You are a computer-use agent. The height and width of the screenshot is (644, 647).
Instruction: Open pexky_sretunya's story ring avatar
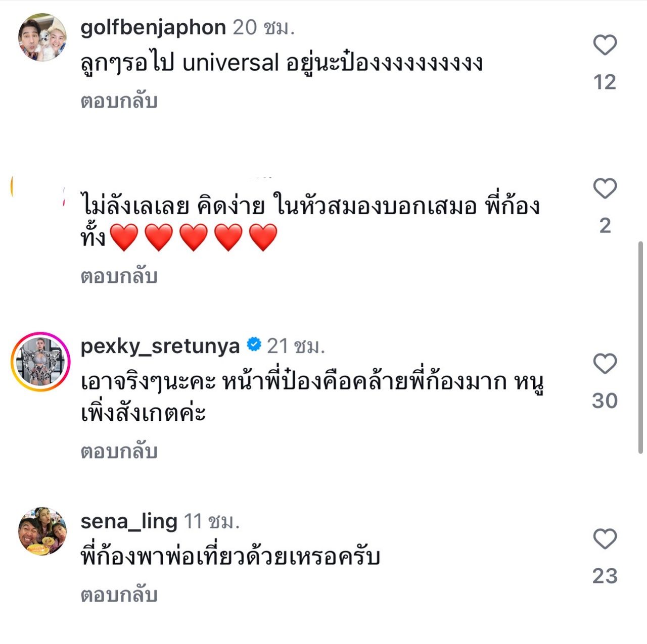(40, 362)
